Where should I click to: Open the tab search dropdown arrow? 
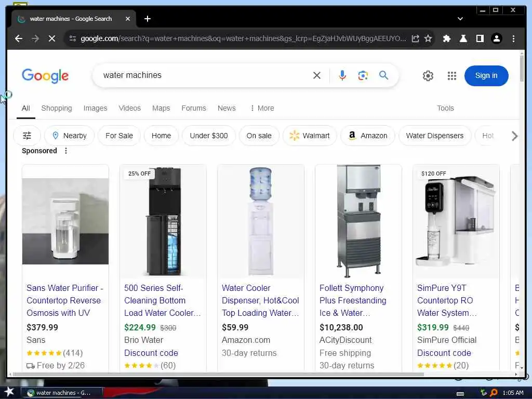(460, 19)
